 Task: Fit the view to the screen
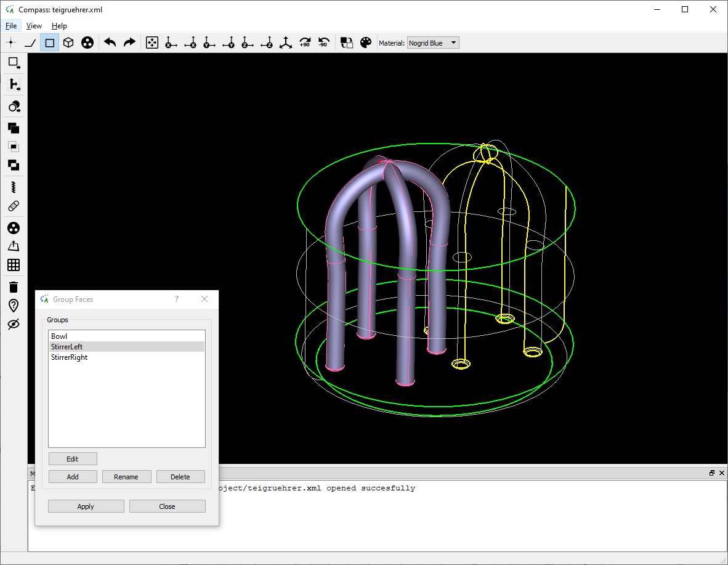tap(152, 43)
